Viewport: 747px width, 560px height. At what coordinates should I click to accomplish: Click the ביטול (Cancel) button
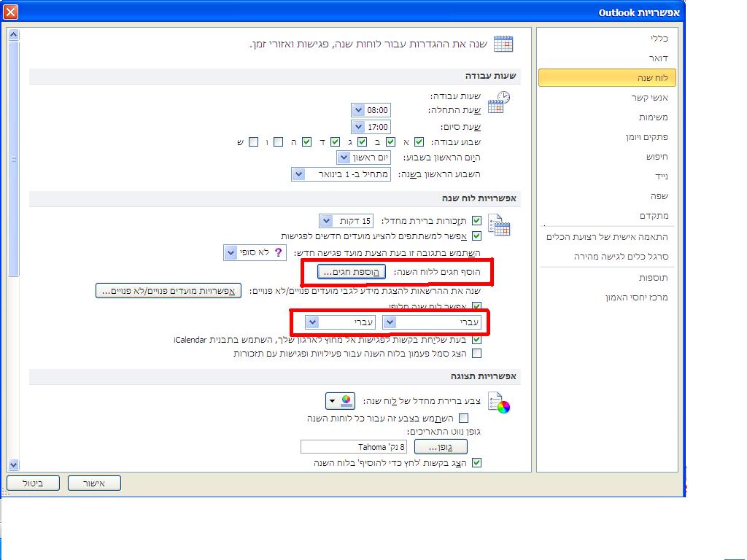(x=33, y=483)
